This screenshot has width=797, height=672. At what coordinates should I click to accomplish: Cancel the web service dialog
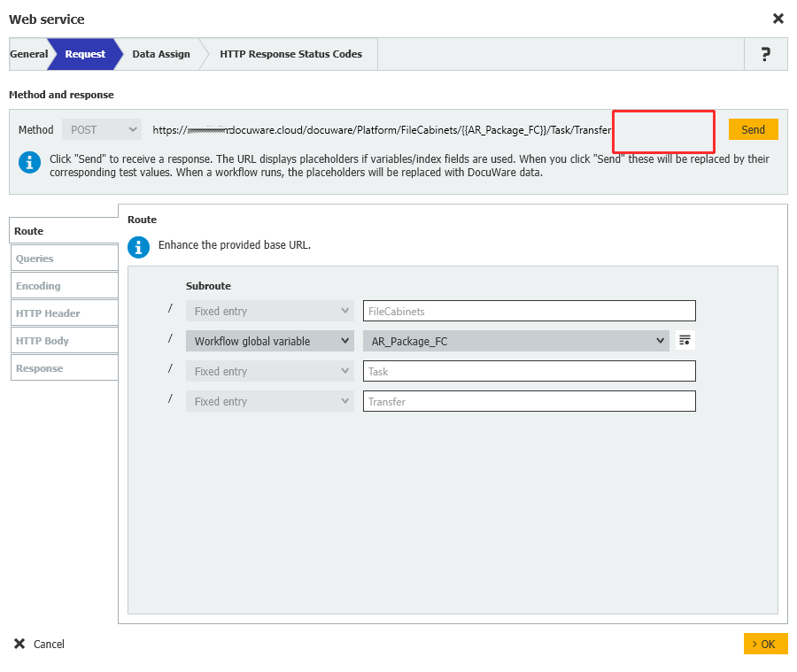40,644
